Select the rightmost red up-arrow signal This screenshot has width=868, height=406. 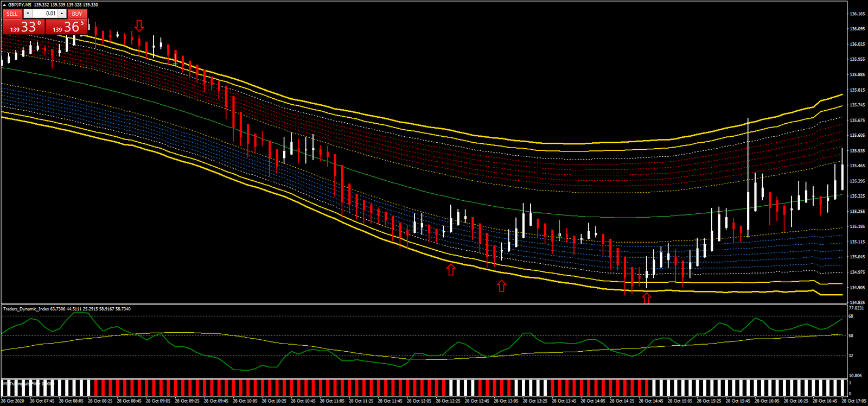tap(647, 298)
